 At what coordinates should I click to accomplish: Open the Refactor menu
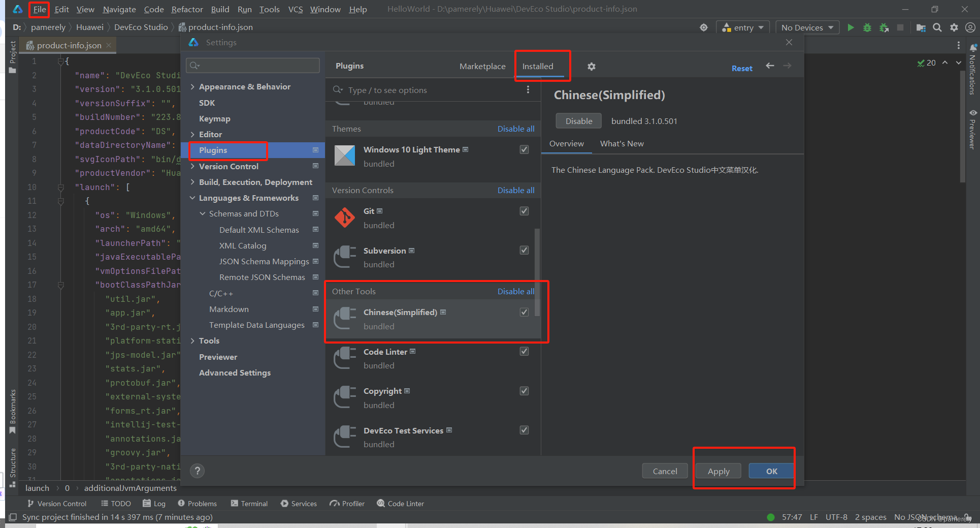(187, 9)
